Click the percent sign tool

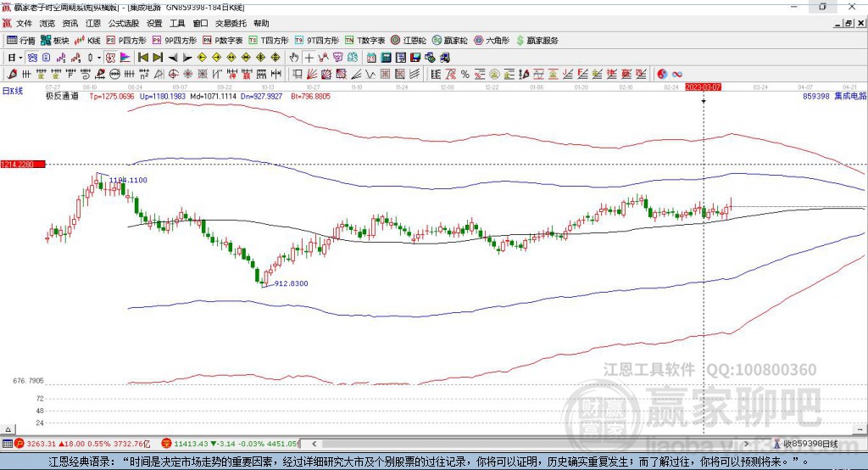[465, 75]
